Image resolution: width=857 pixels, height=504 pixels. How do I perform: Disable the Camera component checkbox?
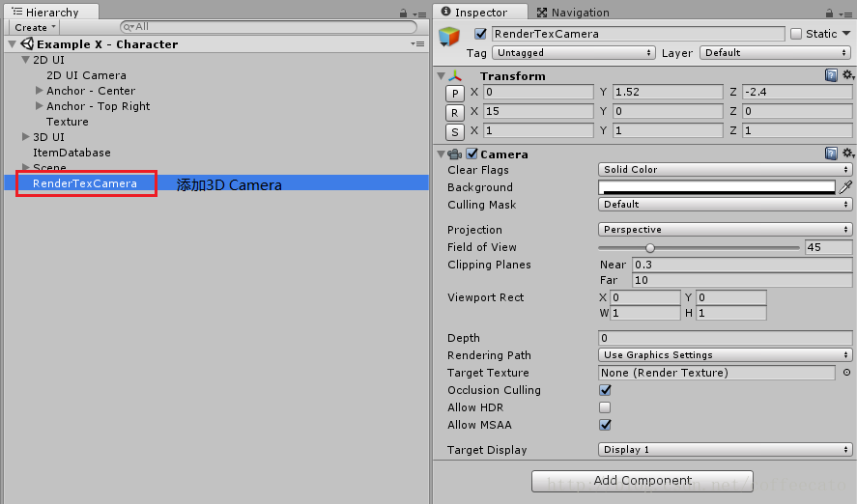coord(472,154)
